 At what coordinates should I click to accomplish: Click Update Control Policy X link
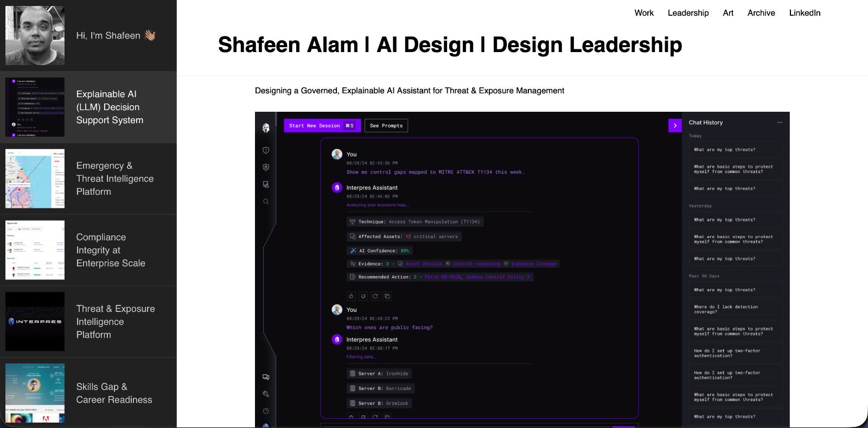click(x=498, y=277)
